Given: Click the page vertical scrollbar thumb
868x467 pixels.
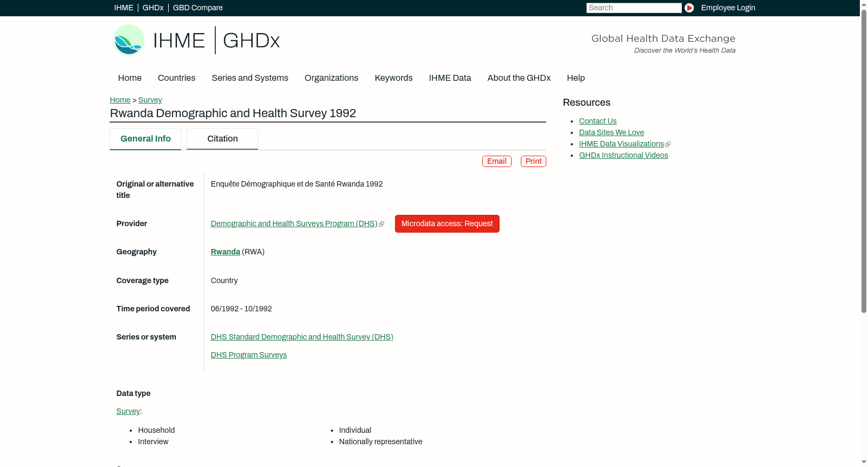Looking at the screenshot, I should (864, 161).
